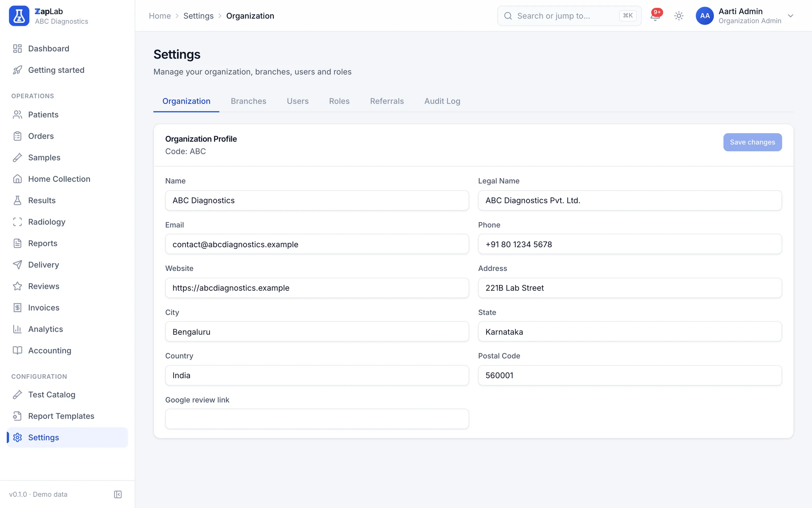
Task: Open the Reviews star icon
Action: point(17,286)
